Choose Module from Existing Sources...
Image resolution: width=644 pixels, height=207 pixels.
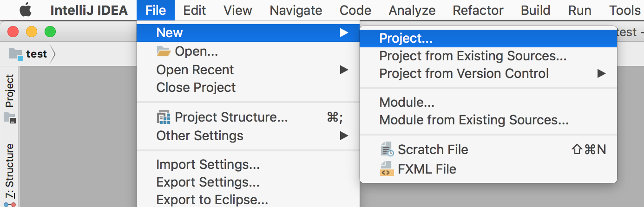click(x=473, y=120)
